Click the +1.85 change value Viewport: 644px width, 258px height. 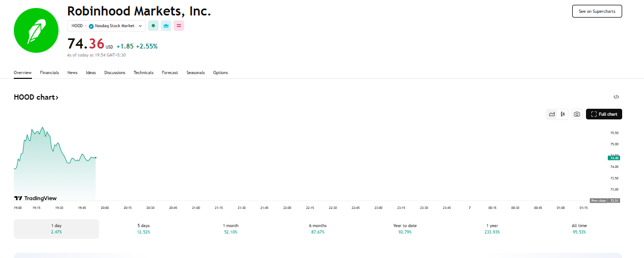tap(125, 46)
